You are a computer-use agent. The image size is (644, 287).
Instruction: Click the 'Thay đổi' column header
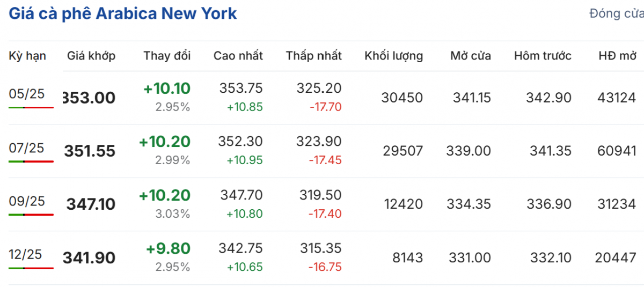point(167,56)
